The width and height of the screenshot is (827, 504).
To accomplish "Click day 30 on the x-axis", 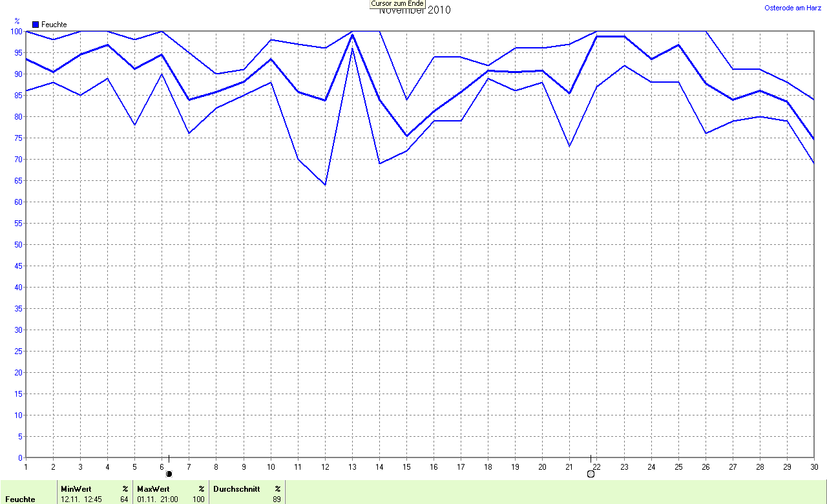I will click(x=813, y=466).
